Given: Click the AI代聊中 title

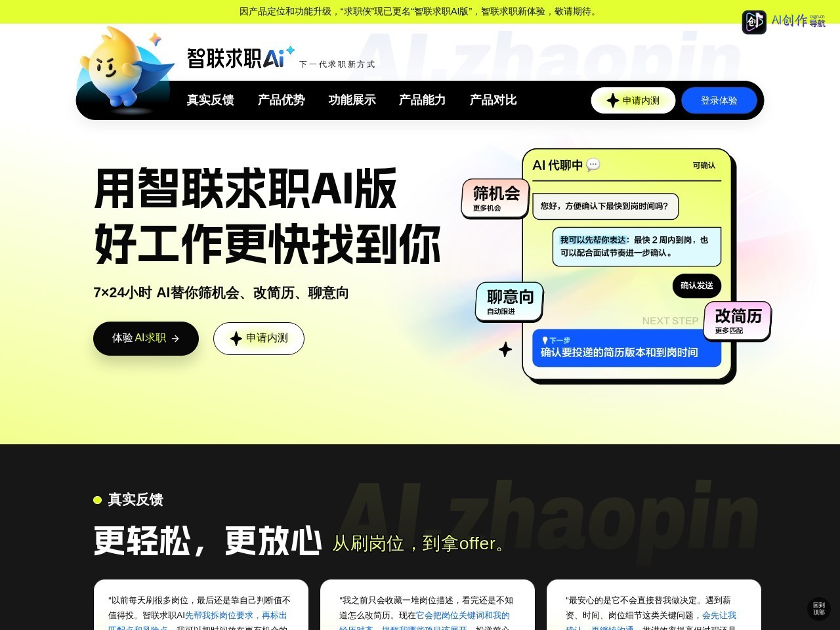Looking at the screenshot, I should (x=558, y=165).
